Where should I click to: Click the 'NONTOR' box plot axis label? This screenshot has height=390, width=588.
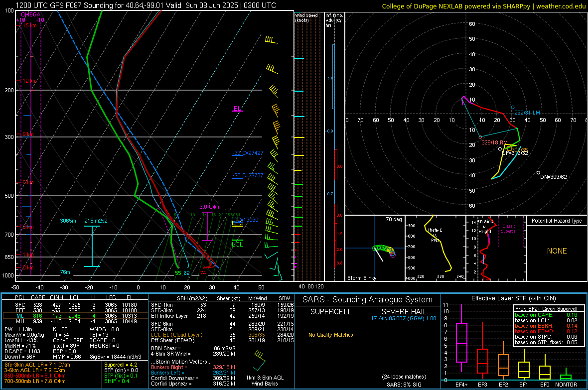[x=566, y=385]
